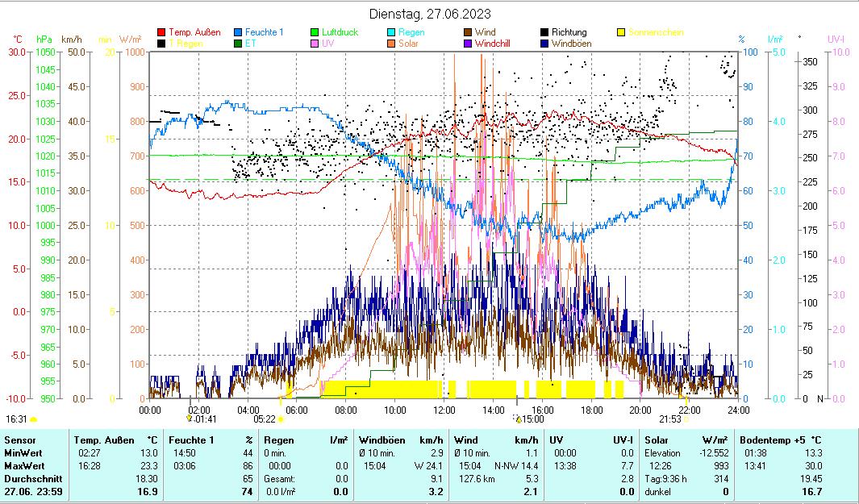Click the black Richtung legend square
Viewport: 859px width, 504px height.
point(545,33)
